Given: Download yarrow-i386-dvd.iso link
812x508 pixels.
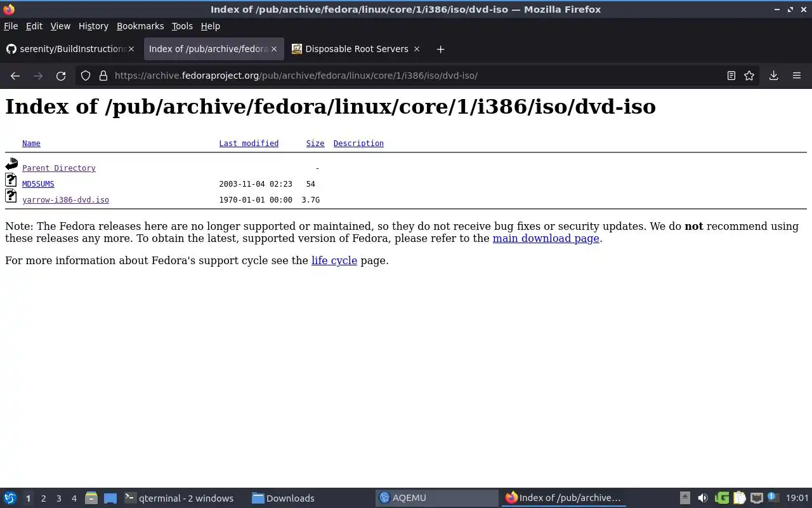Looking at the screenshot, I should [65, 200].
